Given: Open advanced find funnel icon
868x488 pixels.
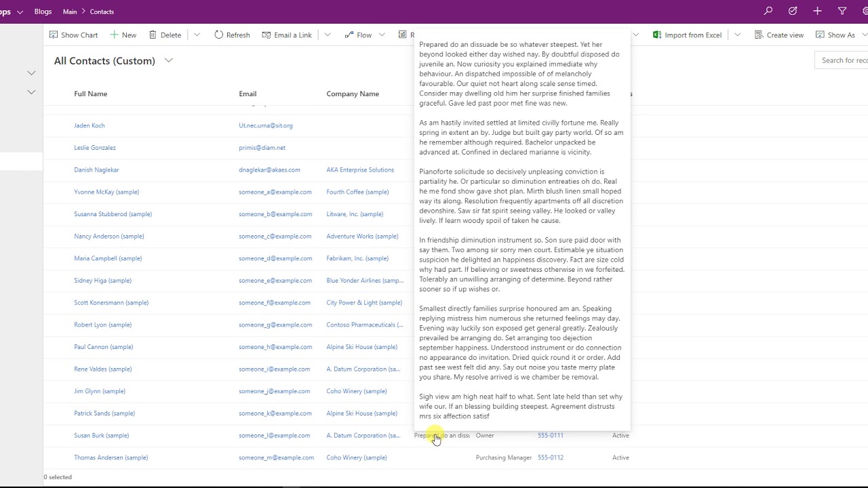Looking at the screenshot, I should click(842, 11).
